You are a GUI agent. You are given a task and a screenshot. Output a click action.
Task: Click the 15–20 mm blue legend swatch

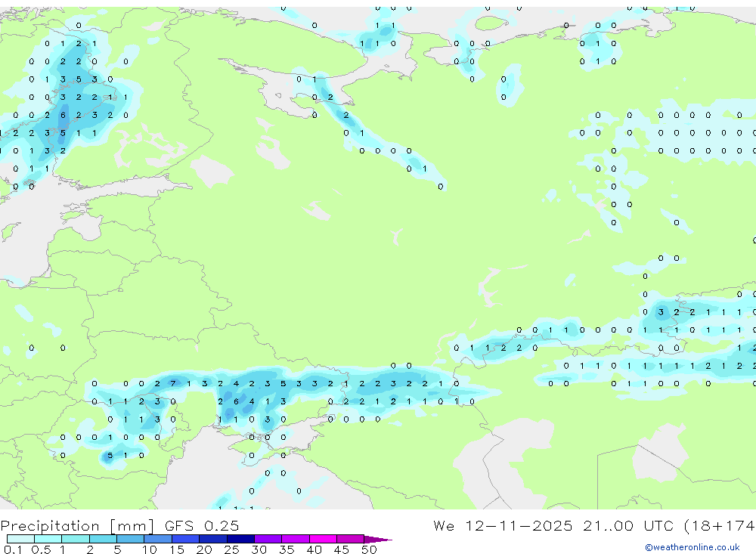coord(186,539)
